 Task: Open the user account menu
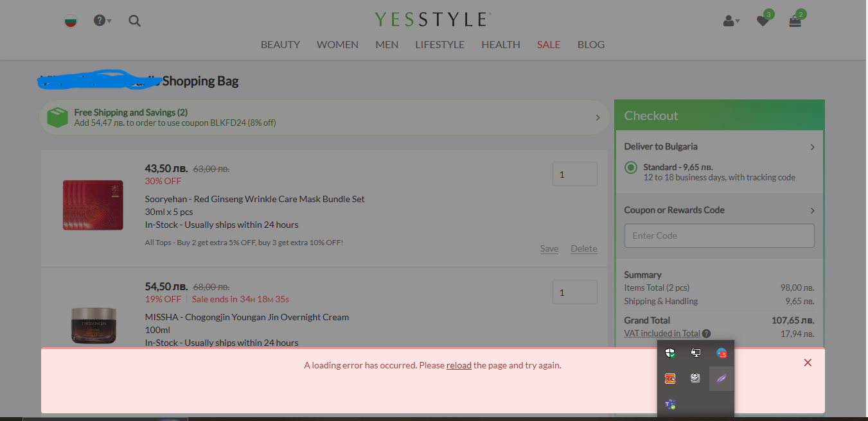tap(730, 21)
